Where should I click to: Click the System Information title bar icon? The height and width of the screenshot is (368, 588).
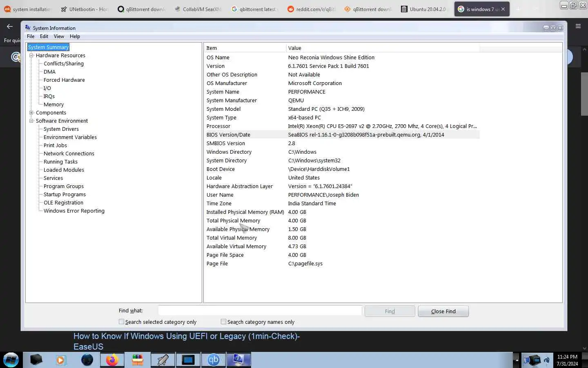28,28
